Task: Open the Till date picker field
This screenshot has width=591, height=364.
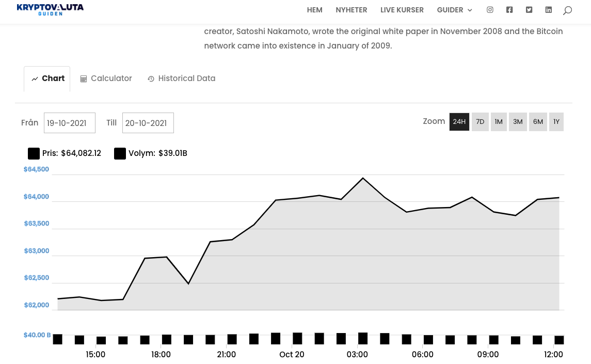Action: tap(148, 123)
